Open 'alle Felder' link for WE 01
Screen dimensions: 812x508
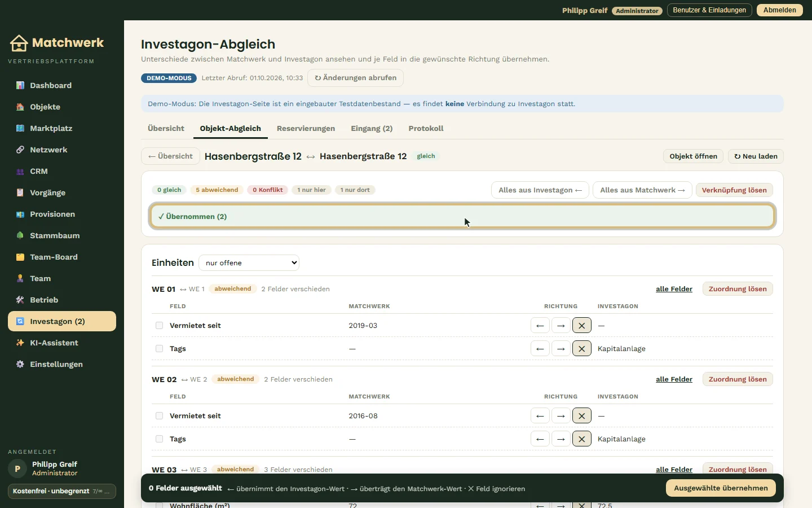click(674, 289)
